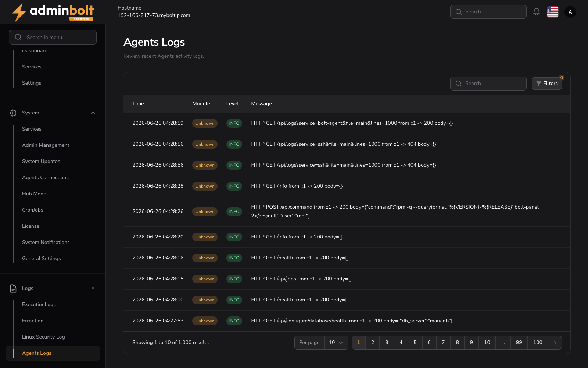Open License in sidebar
Viewport: 588px width, 368px height.
pos(31,226)
